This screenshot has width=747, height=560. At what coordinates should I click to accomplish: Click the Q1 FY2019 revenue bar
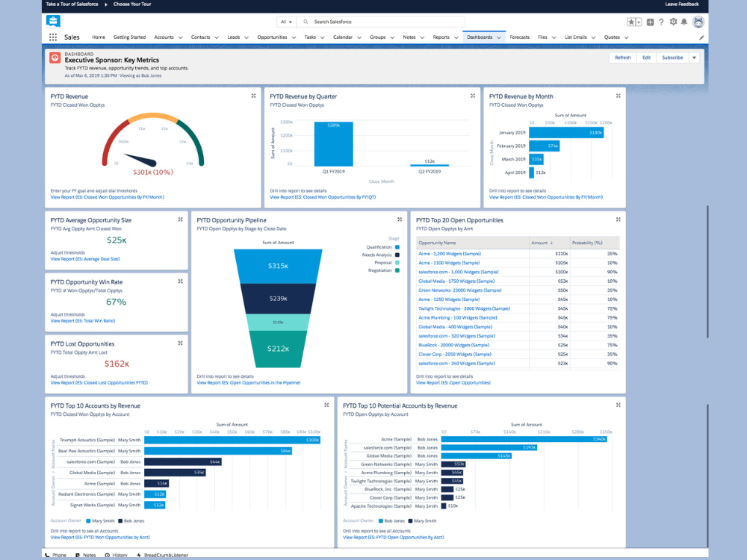333,144
